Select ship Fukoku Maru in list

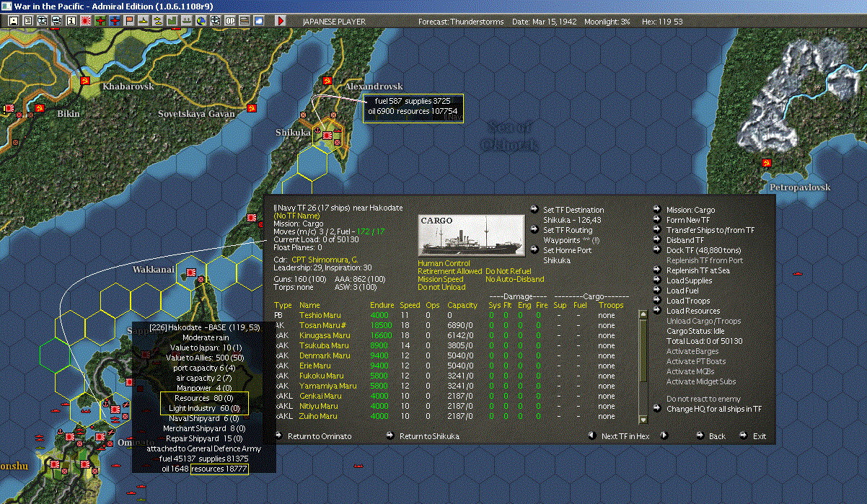pyautogui.click(x=321, y=376)
